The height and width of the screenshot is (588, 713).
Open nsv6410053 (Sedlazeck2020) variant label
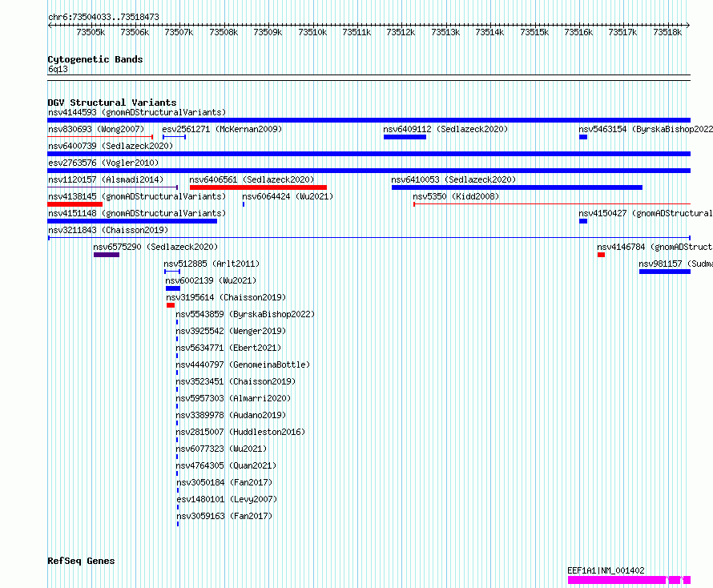click(453, 179)
